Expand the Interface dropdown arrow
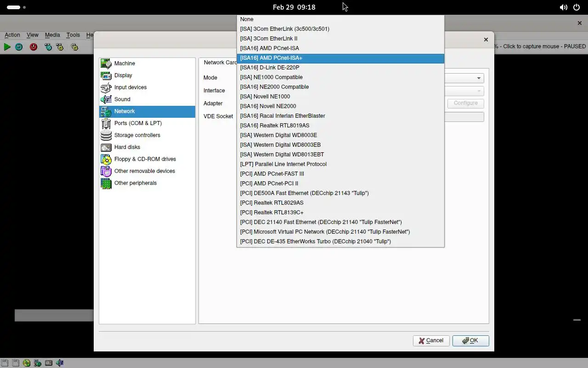 tap(478, 91)
